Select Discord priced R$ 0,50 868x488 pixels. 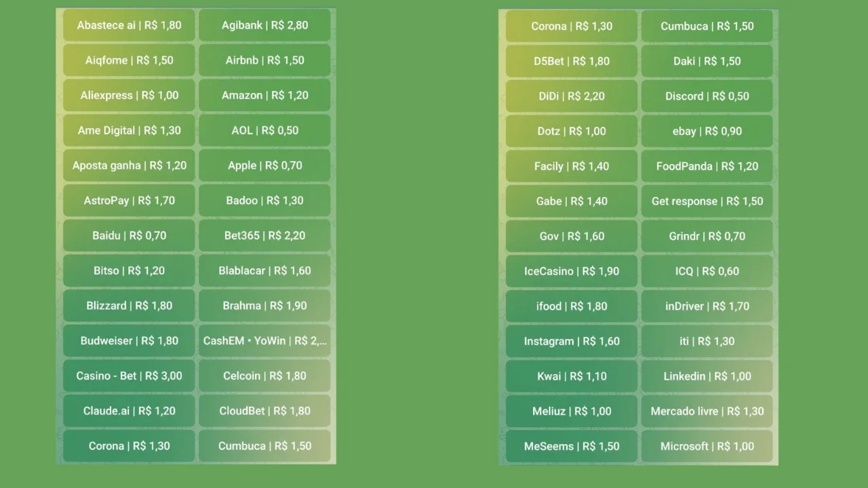(x=707, y=96)
